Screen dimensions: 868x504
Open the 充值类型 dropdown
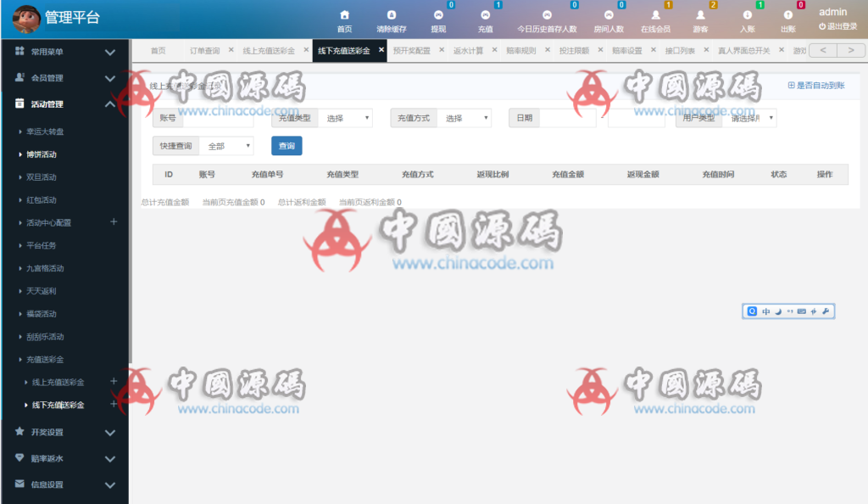coord(345,118)
